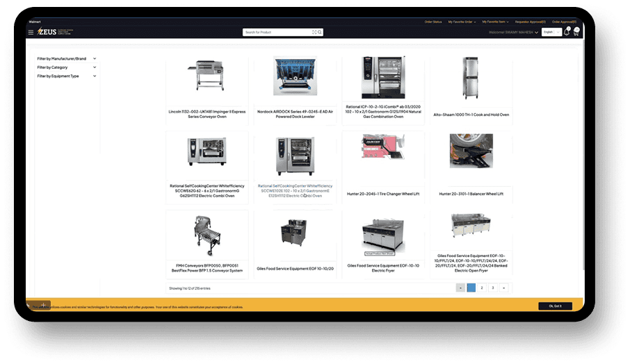The image size is (630, 364).
Task: Click Giles Banked Electric Open Fryer title
Action: point(471,263)
